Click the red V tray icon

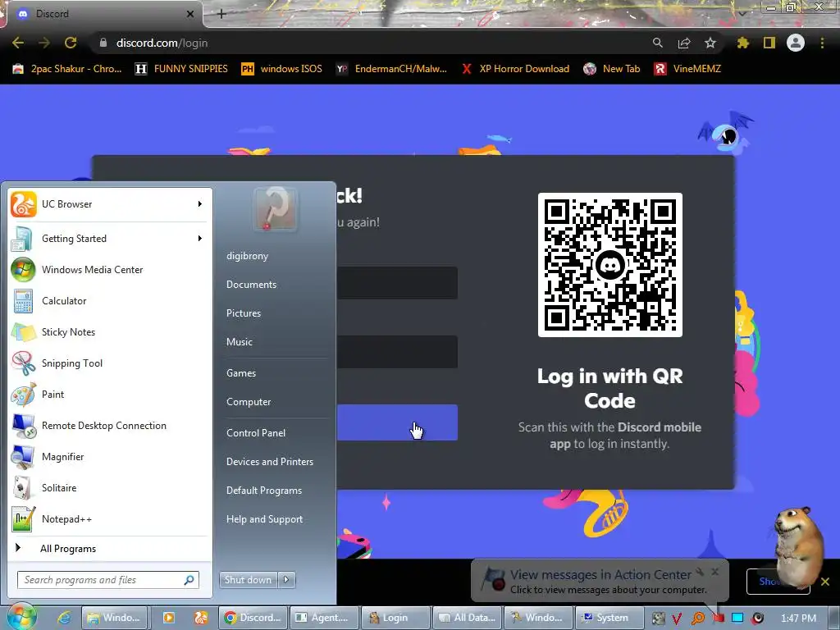coord(677,619)
